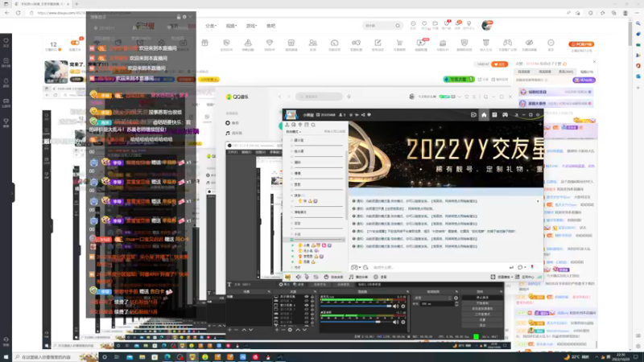
Task: Expand the 游戏 dropdown in Douyu navigation
Action: tap(251, 26)
